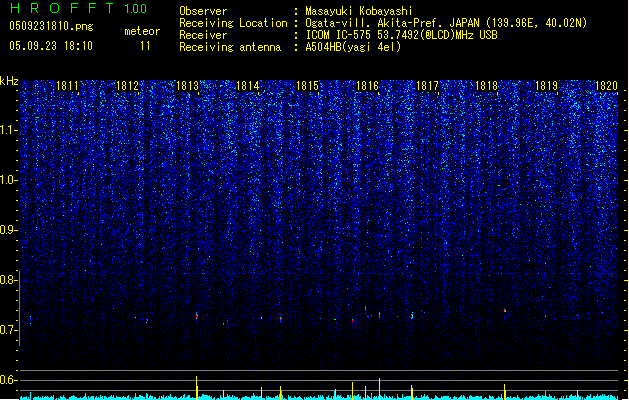Click the 1815 time marker

307,86
